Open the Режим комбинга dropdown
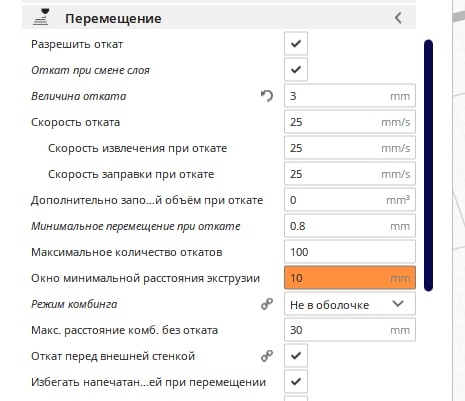Image resolution: width=465 pixels, height=401 pixels. [350, 304]
